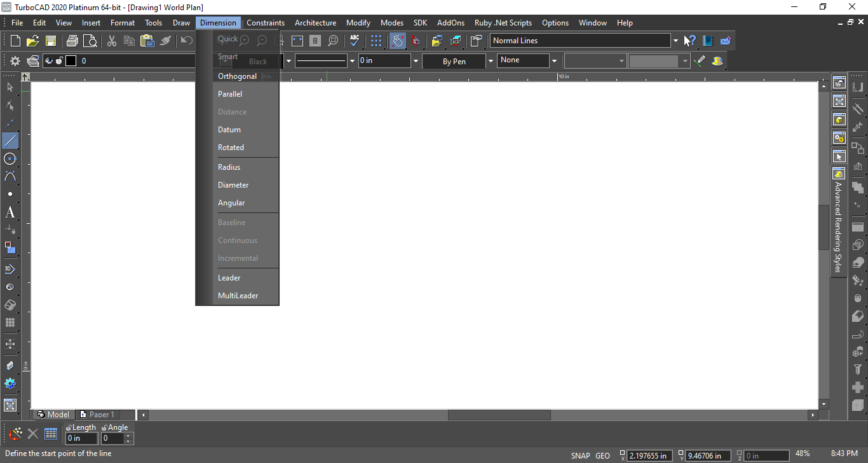Image resolution: width=868 pixels, height=463 pixels.
Task: Open the table-style properties icon in the inspector bar
Action: (51, 434)
